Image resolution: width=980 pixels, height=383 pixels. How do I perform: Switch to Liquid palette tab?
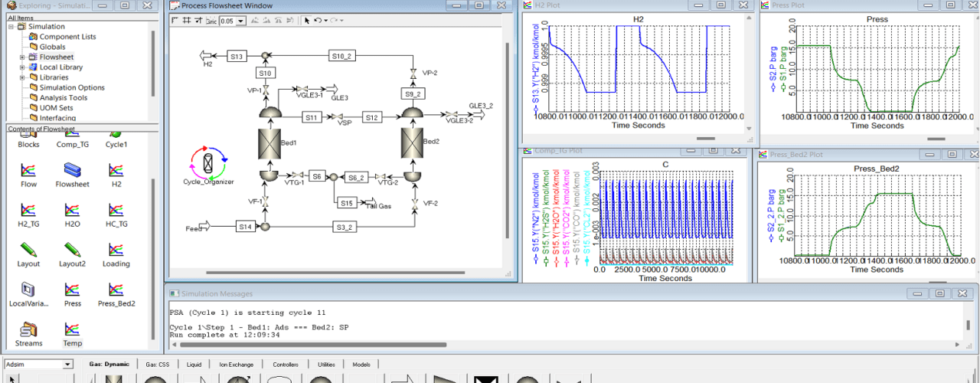coord(194,365)
